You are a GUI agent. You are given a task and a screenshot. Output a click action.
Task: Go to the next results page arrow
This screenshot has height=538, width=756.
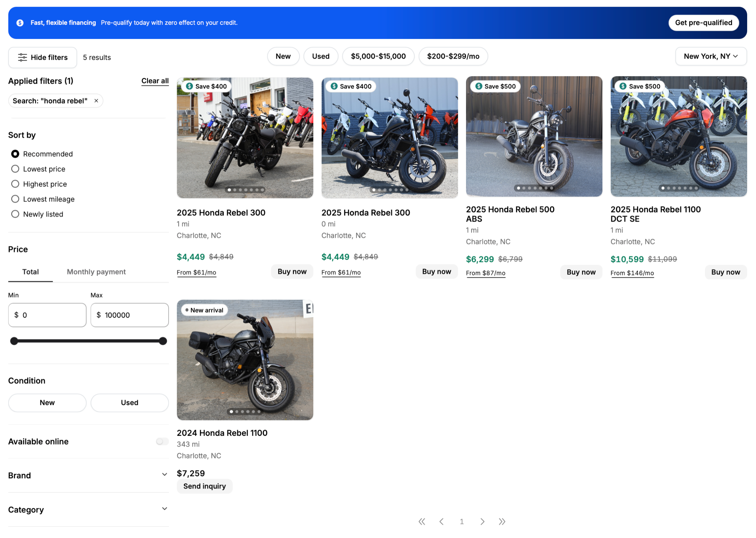(483, 522)
